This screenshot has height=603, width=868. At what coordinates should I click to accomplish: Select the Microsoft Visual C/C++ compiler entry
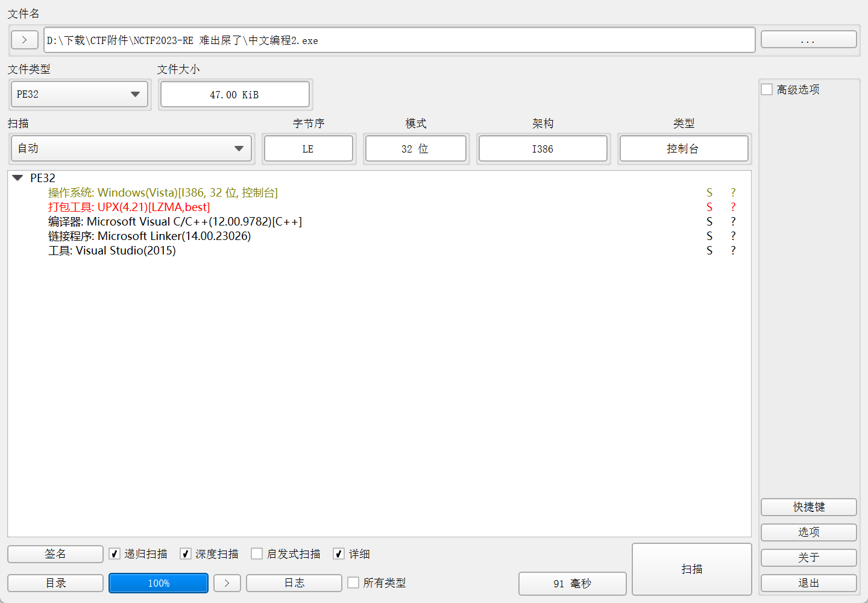coord(175,221)
